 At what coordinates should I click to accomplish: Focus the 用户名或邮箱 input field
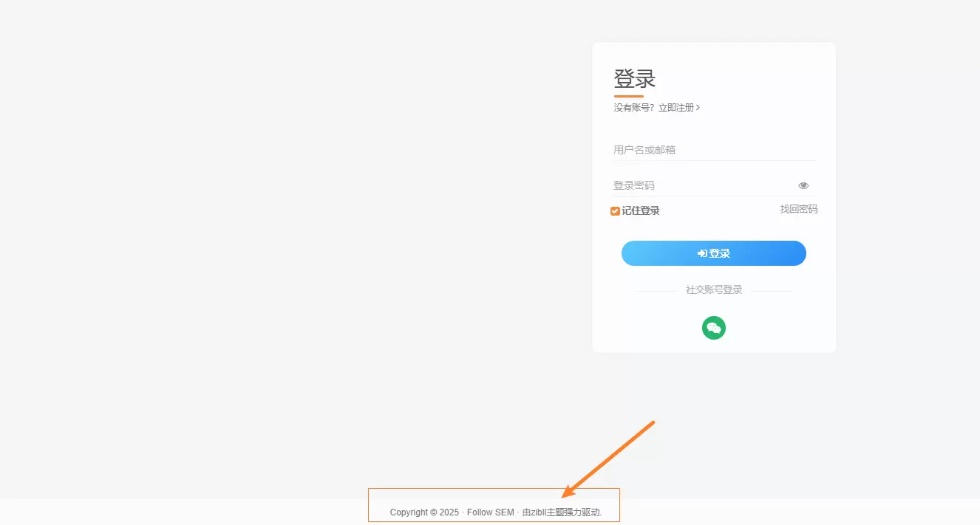[714, 150]
